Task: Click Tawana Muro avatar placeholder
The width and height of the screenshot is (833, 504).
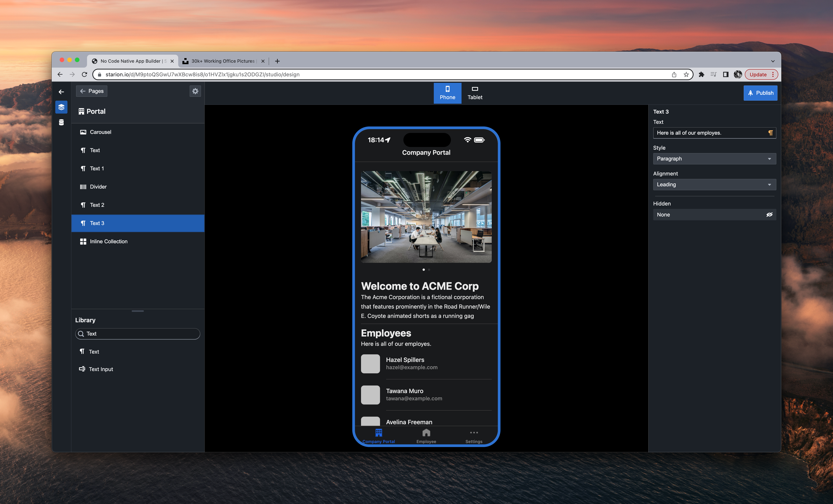Action: 371,395
